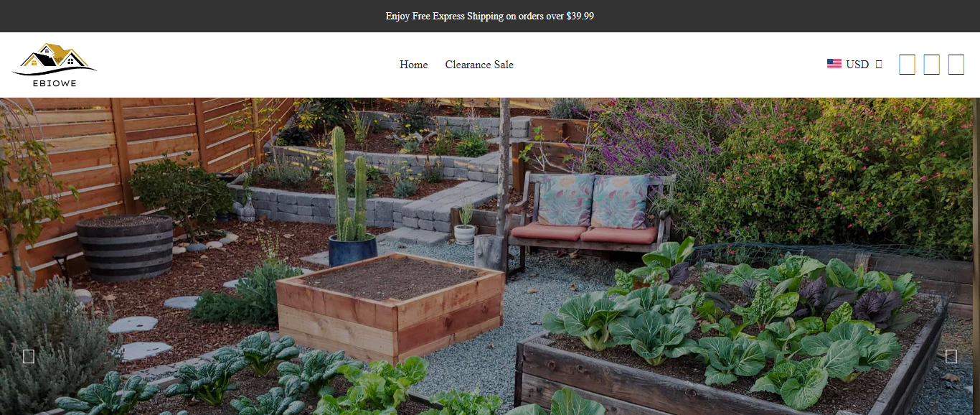Click the Ebiowe house logo graphic
Viewport: 980px width, 415px height.
point(55,59)
